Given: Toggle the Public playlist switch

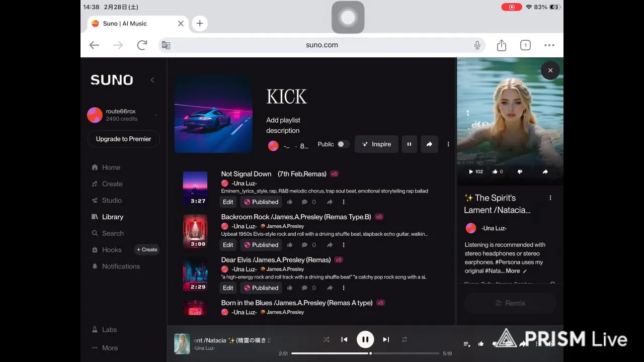Looking at the screenshot, I should pos(343,144).
